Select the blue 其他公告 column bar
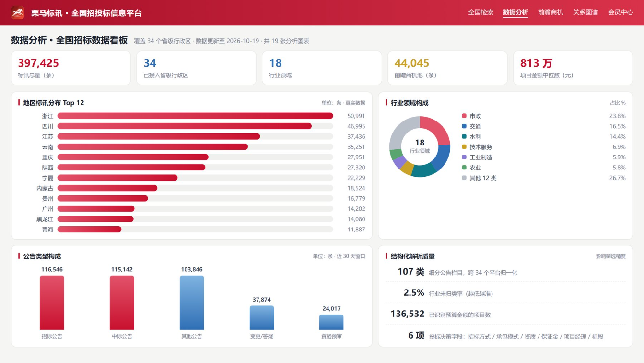Screen dimensions: 644x363 click(x=192, y=302)
